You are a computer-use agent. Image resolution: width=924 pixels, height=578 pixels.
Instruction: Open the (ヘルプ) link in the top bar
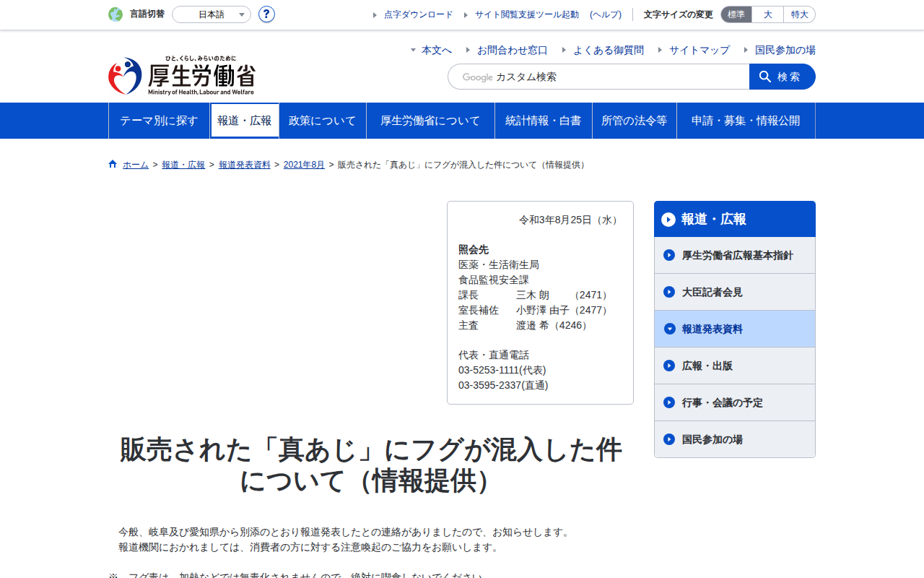pyautogui.click(x=606, y=14)
